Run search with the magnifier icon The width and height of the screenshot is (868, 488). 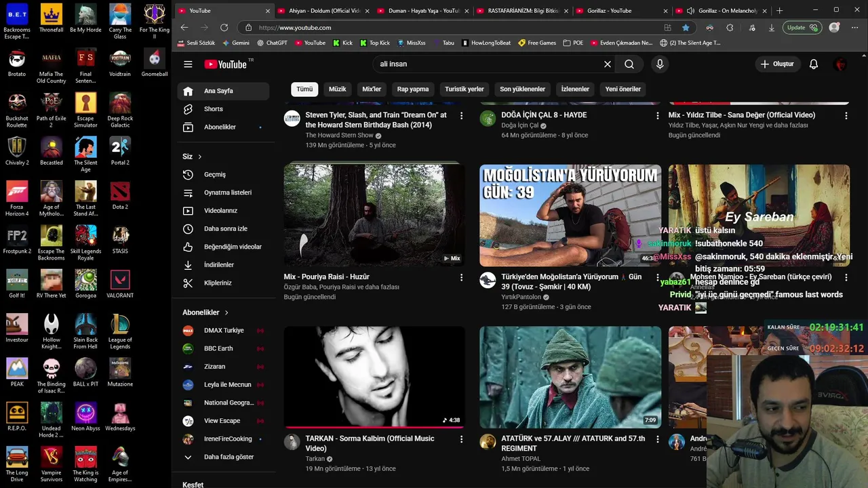[629, 64]
